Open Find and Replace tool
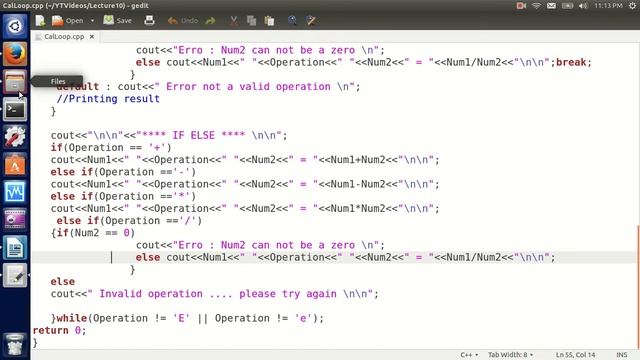 (x=311, y=20)
